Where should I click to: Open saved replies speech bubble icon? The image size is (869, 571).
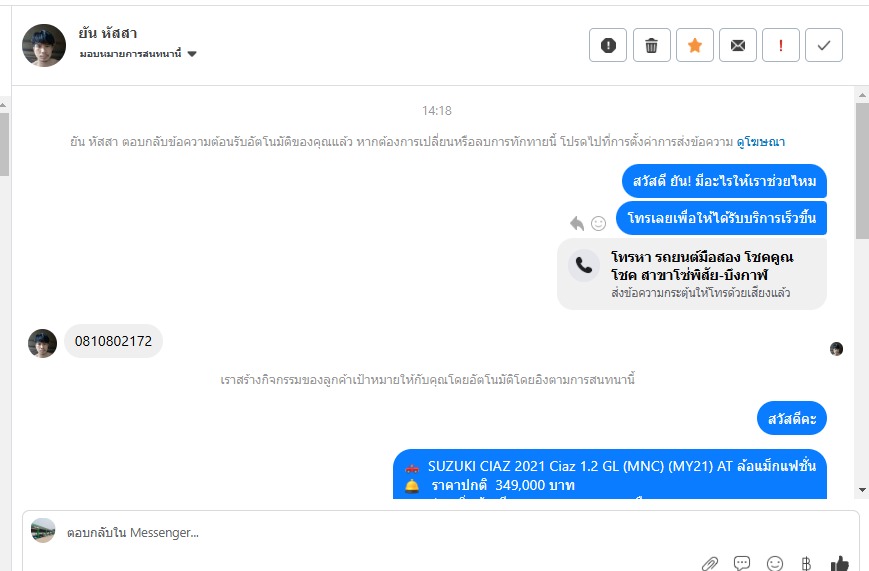click(742, 563)
